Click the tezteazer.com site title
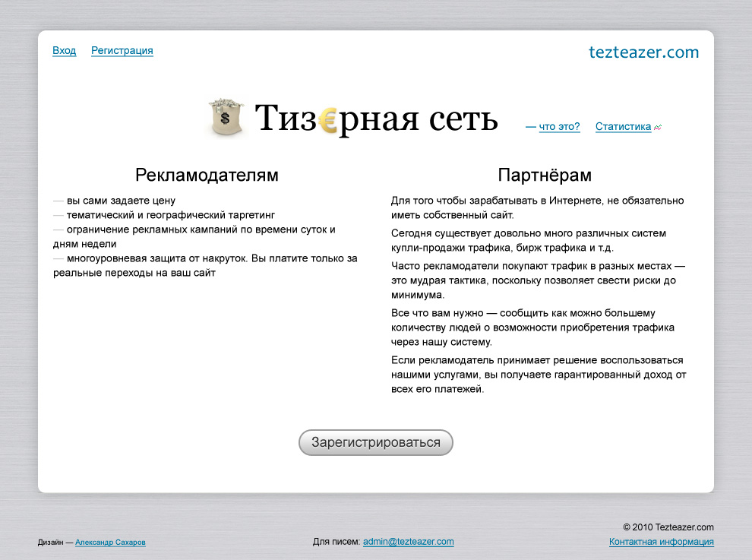 [x=643, y=52]
